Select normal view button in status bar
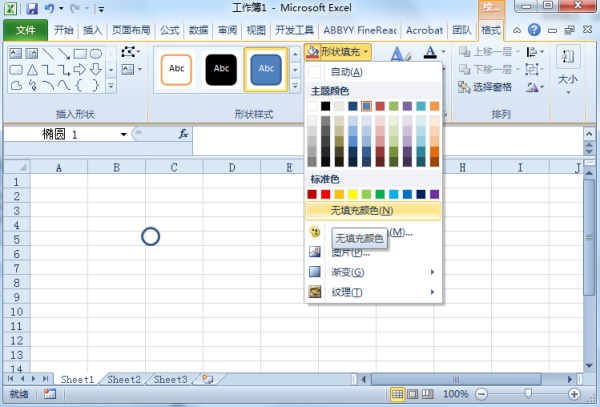Viewport: 600px width, 407px height. pos(398,395)
